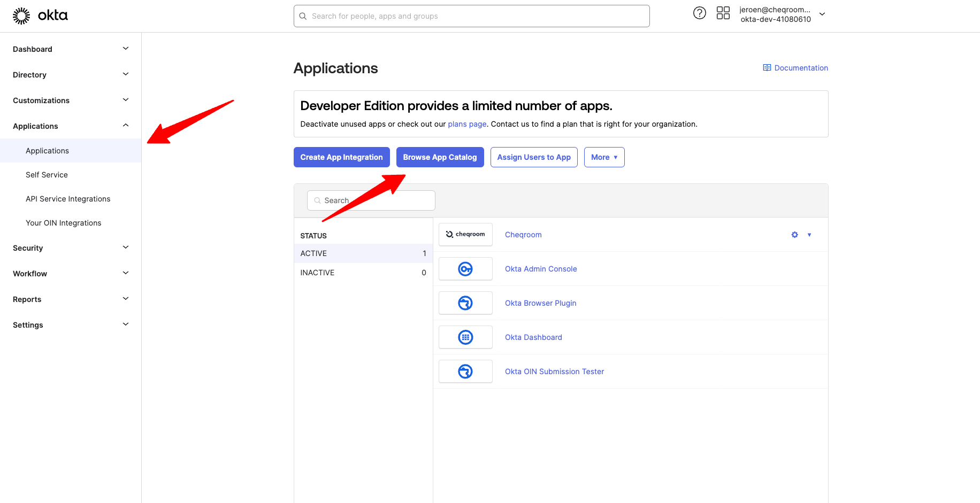This screenshot has width=980, height=503.
Task: Click Create App Integration button
Action: point(341,157)
